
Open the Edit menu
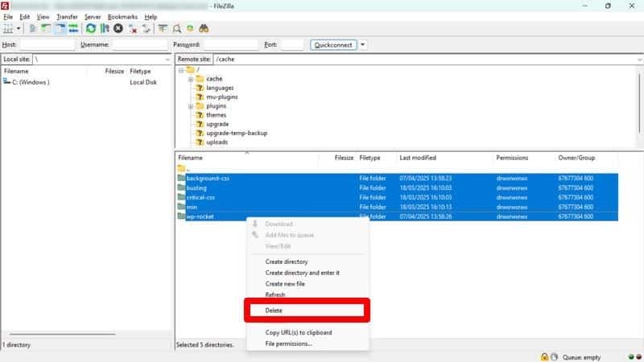[x=25, y=17]
